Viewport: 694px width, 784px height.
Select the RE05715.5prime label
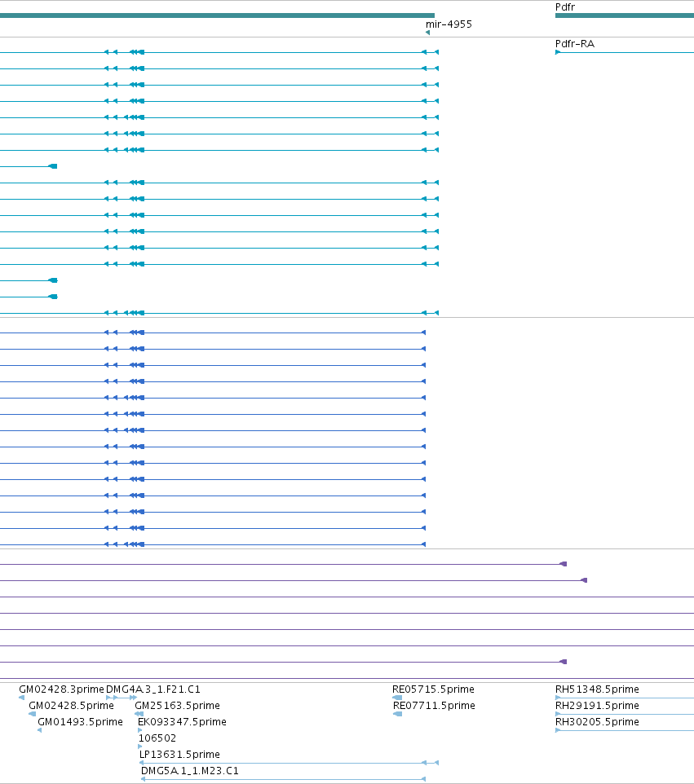(x=433, y=689)
